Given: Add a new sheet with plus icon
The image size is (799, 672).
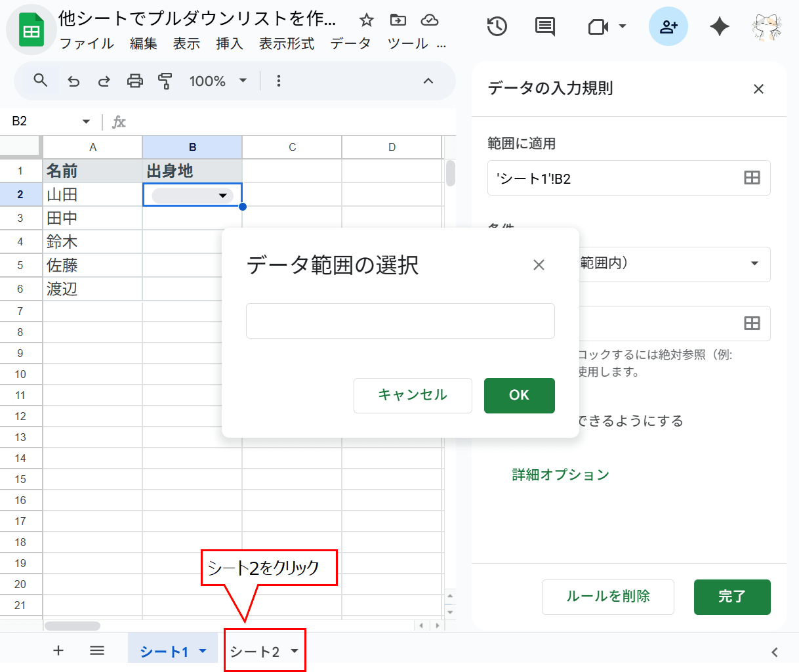Looking at the screenshot, I should point(58,650).
